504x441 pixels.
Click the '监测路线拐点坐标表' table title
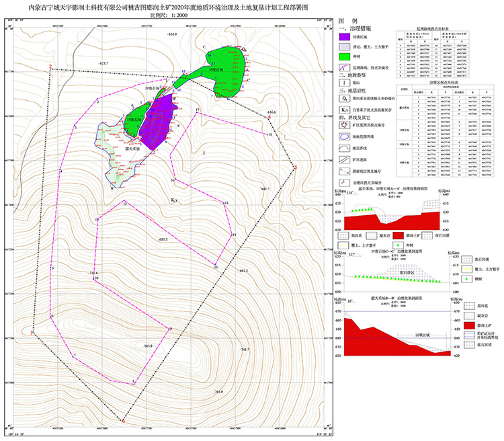(x=432, y=29)
